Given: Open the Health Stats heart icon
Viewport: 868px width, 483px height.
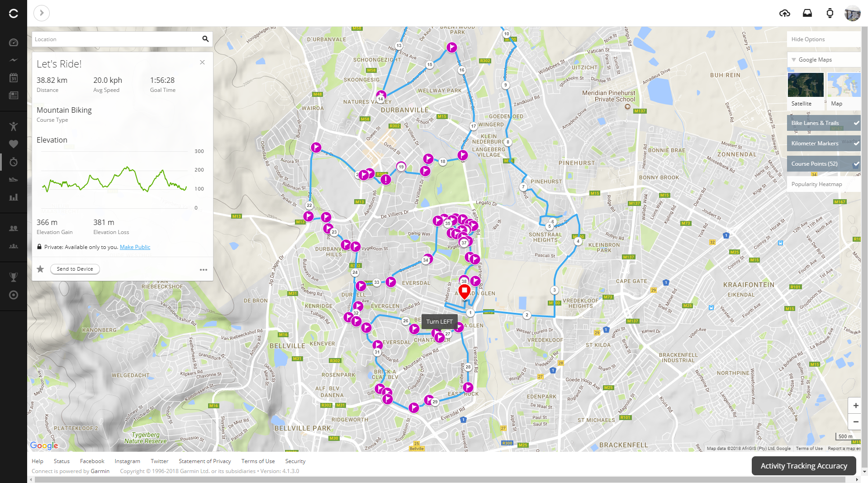Looking at the screenshot, I should pos(14,144).
